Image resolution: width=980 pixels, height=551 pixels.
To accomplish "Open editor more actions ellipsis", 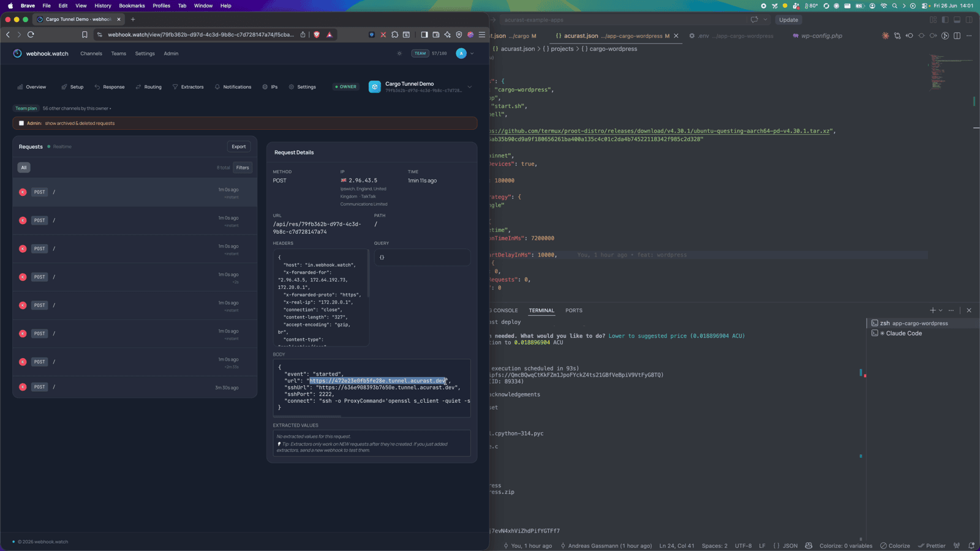I will click(969, 36).
